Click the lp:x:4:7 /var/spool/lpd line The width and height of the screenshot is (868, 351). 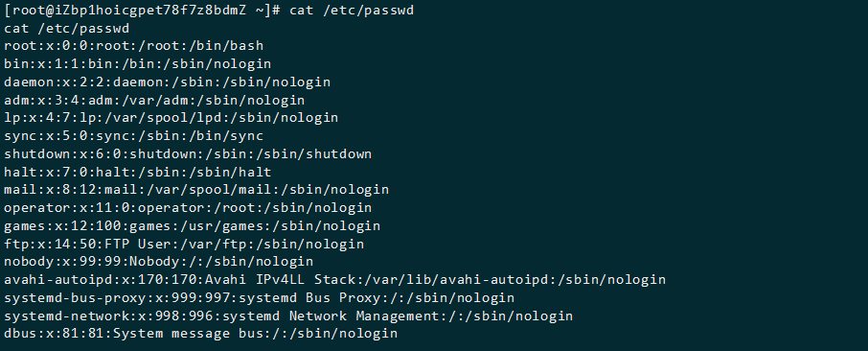pyautogui.click(x=171, y=118)
